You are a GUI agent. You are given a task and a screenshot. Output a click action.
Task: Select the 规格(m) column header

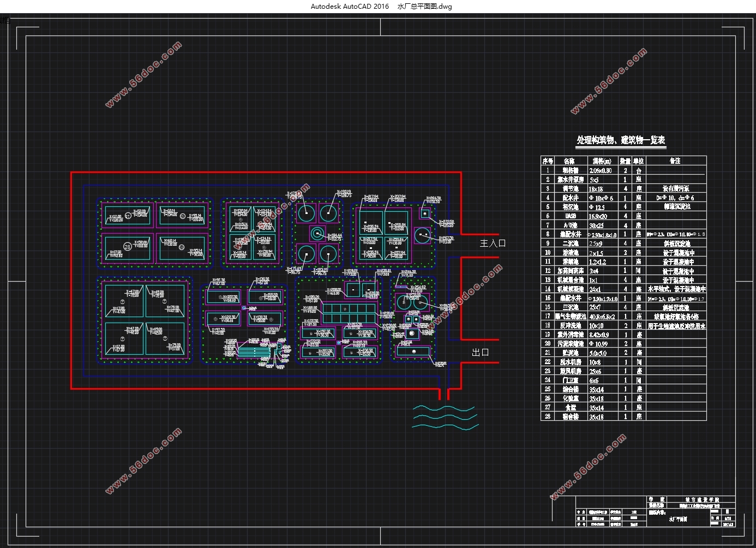[602, 161]
